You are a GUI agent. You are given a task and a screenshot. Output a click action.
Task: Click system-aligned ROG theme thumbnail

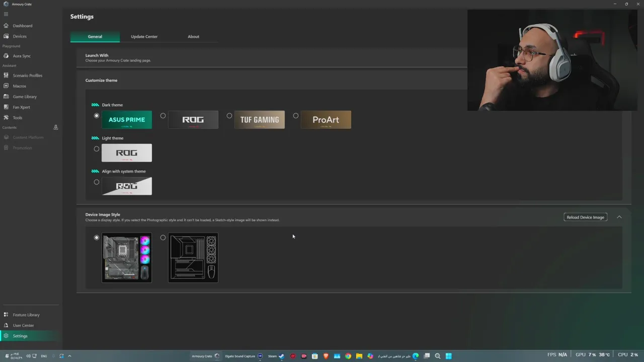[x=127, y=186]
